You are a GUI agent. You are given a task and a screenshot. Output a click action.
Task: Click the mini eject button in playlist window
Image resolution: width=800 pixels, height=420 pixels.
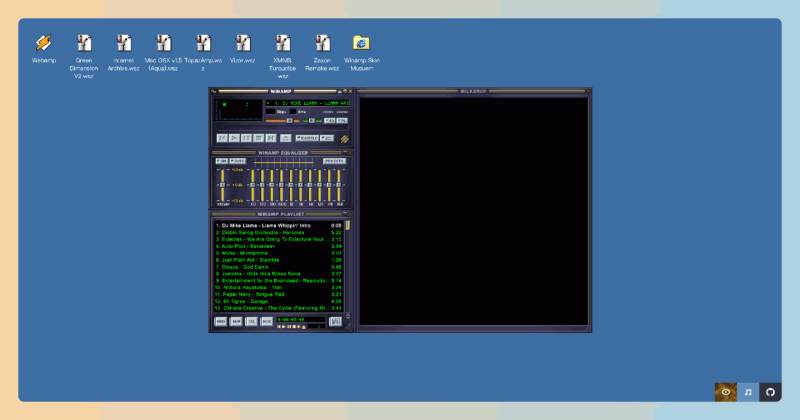[304, 327]
